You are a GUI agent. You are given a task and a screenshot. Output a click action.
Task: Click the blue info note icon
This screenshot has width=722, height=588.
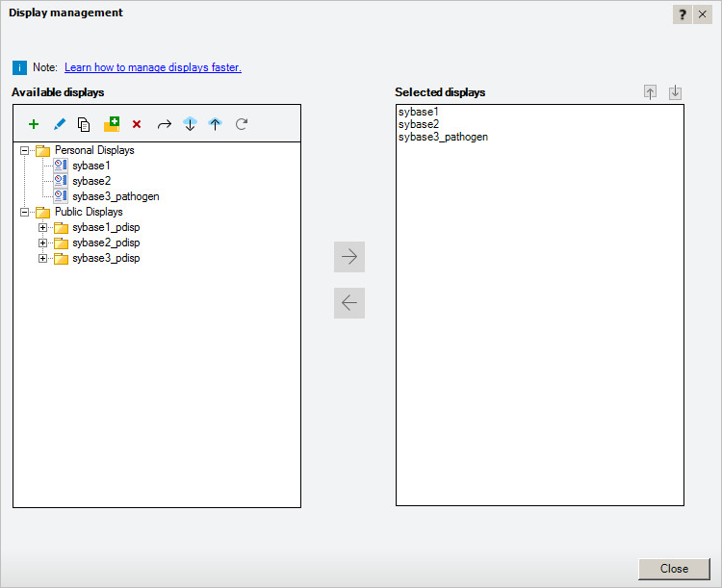coord(19,67)
